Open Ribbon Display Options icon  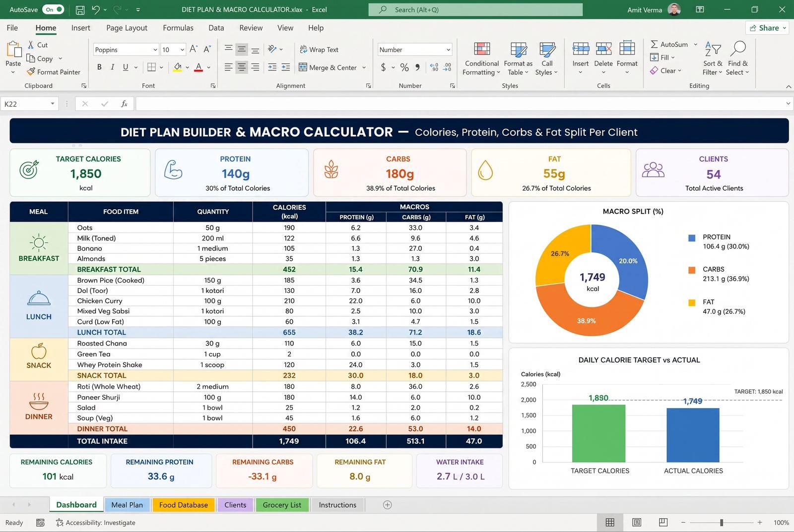[x=700, y=9]
